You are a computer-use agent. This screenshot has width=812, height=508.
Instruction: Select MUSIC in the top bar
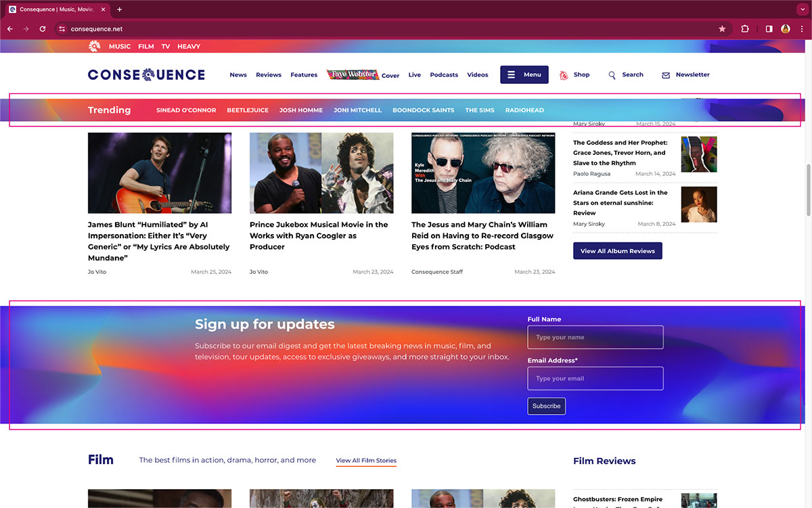point(120,47)
